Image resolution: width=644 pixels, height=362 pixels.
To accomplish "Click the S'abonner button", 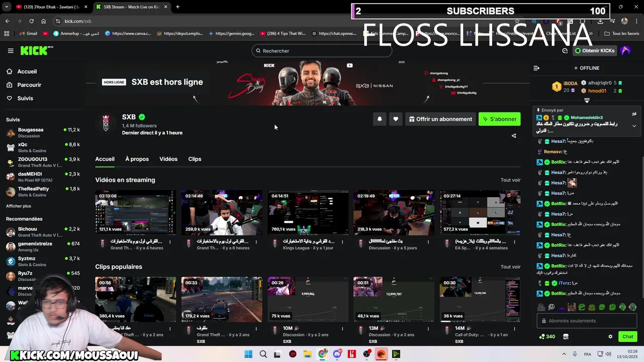I will (x=499, y=119).
